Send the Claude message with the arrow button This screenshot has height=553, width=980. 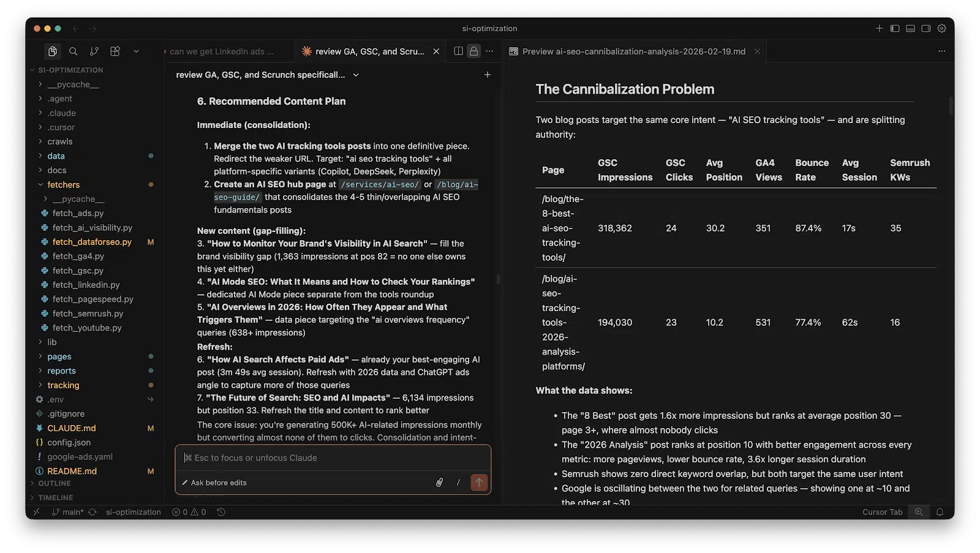[479, 483]
